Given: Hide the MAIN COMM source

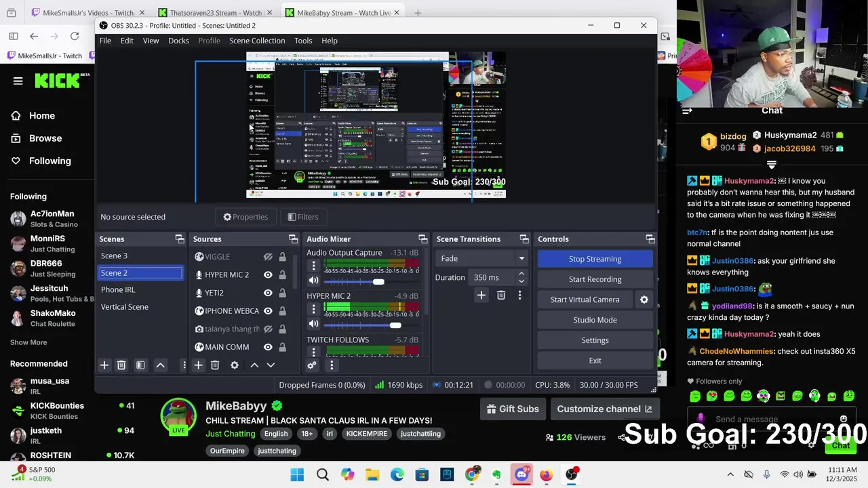Looking at the screenshot, I should (x=268, y=347).
